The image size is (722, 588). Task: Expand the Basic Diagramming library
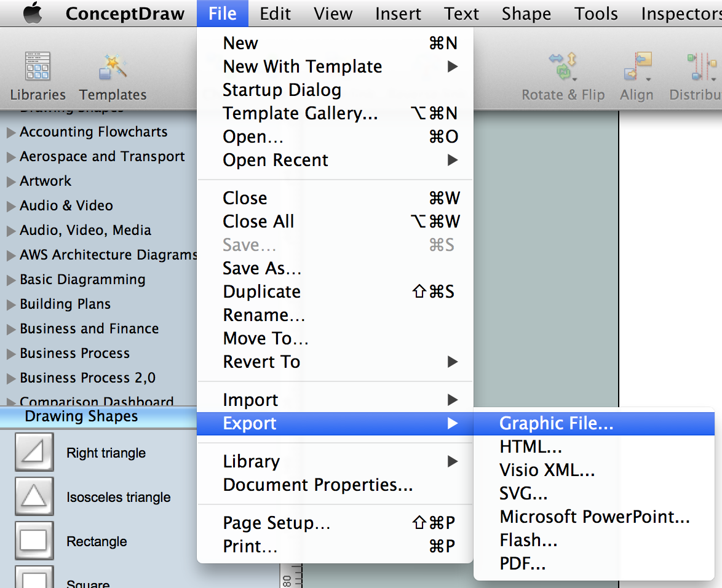point(11,280)
